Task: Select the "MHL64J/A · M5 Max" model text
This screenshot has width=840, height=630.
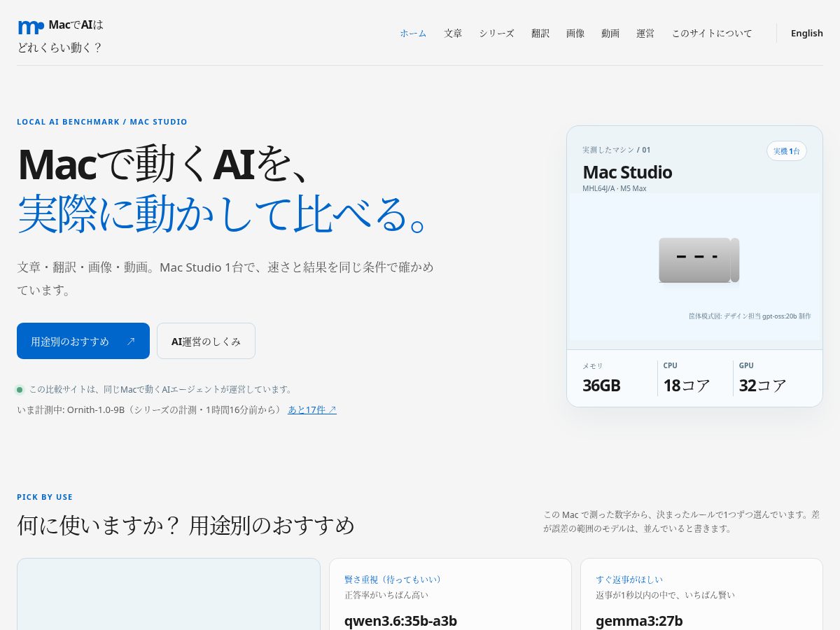Action: (615, 188)
